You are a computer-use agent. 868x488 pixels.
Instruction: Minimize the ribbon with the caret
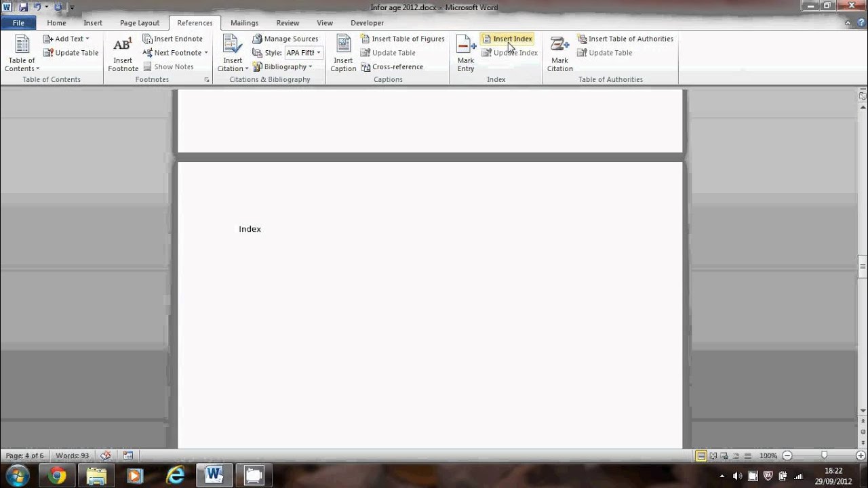pyautogui.click(x=849, y=23)
